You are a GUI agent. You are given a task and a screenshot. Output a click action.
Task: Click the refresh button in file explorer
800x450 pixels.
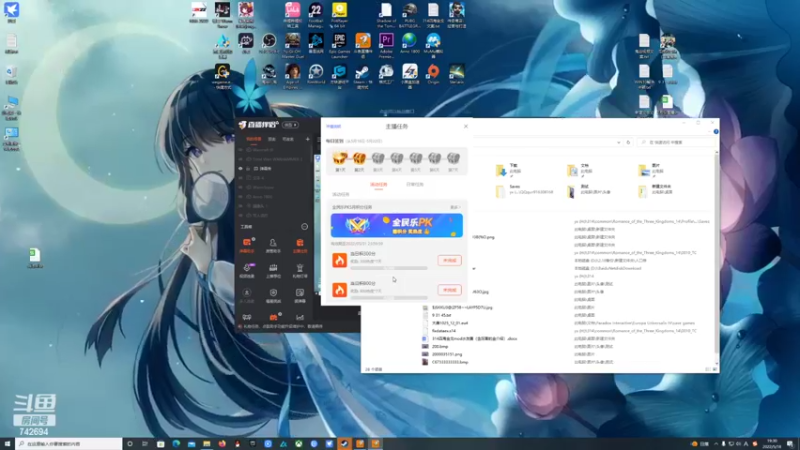[628, 142]
